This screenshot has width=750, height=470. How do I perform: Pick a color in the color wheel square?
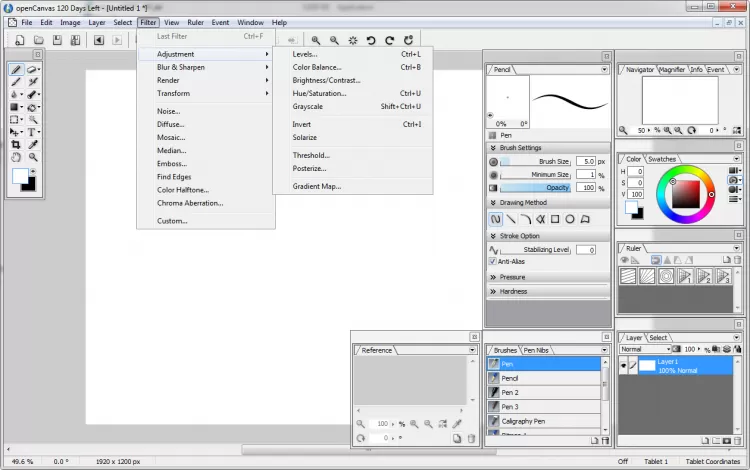tap(685, 194)
